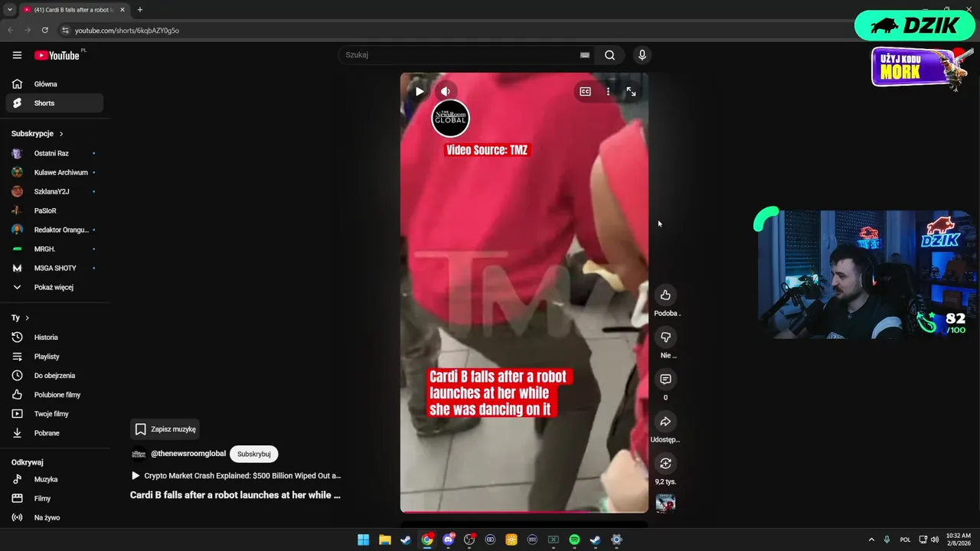Open the Kulawe Archiwum channel subscription
This screenshot has height=551, width=980.
pyautogui.click(x=54, y=172)
